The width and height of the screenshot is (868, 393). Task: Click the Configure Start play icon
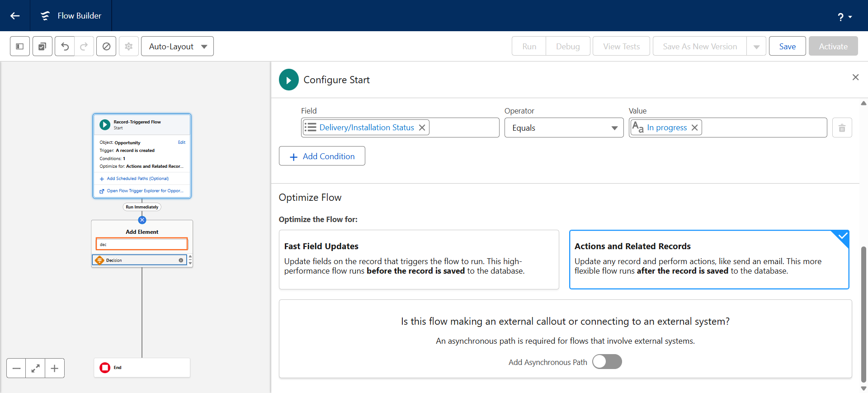289,80
